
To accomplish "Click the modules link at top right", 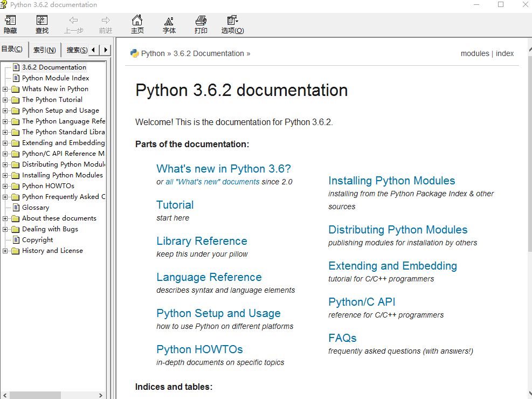I will pyautogui.click(x=474, y=53).
